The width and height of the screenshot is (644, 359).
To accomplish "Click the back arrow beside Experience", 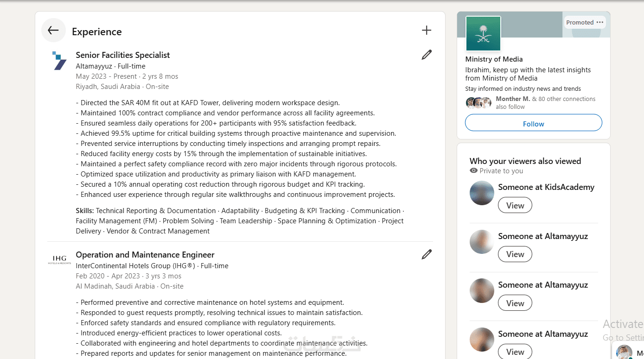I will (x=53, y=31).
